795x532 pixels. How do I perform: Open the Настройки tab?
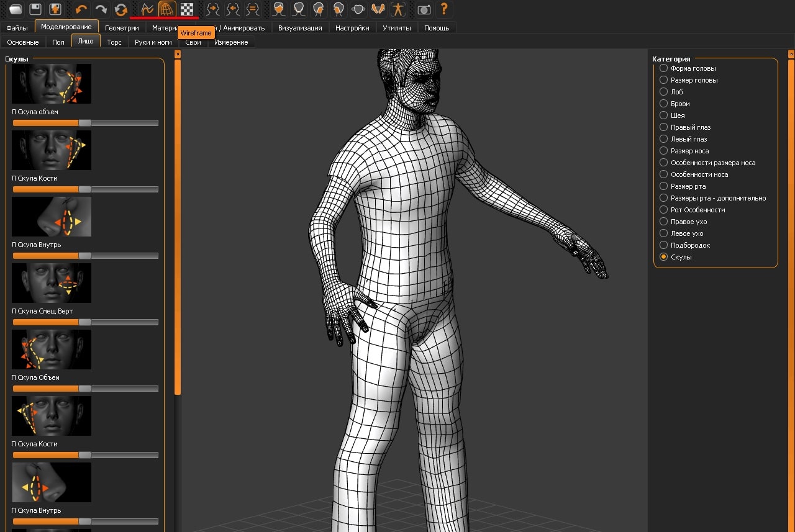click(x=352, y=28)
